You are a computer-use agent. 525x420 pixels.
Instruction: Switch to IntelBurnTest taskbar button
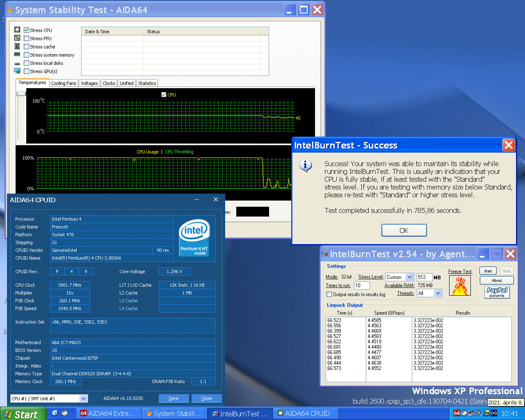[240, 413]
